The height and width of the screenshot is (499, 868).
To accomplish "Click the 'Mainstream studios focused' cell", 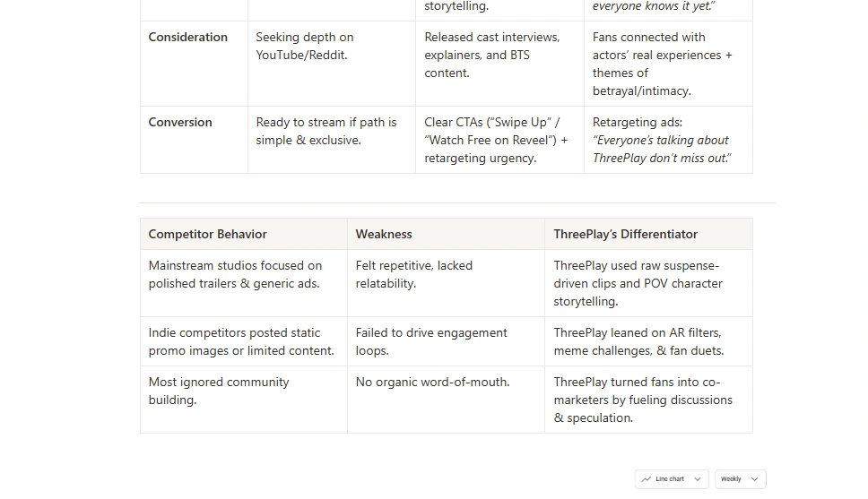I will pyautogui.click(x=244, y=283).
